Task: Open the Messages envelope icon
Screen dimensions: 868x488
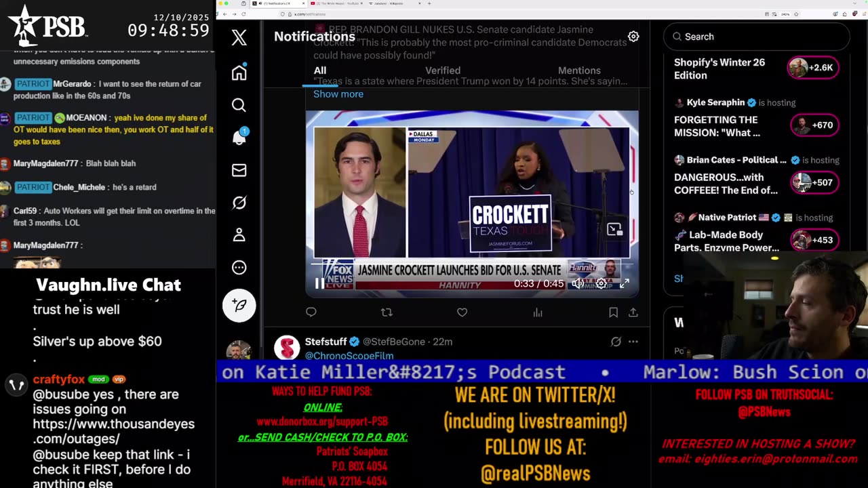Action: [239, 170]
